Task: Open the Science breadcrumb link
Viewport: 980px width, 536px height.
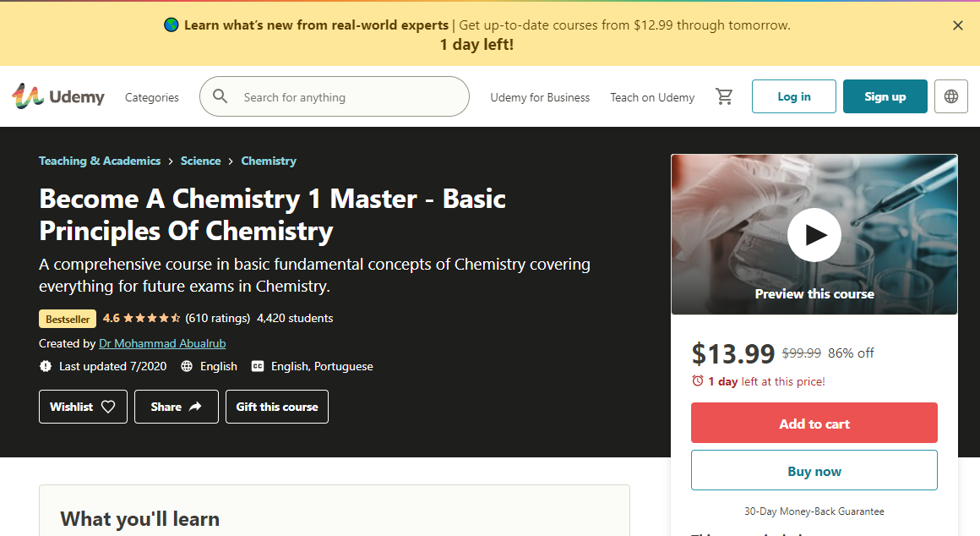Action: click(x=200, y=161)
